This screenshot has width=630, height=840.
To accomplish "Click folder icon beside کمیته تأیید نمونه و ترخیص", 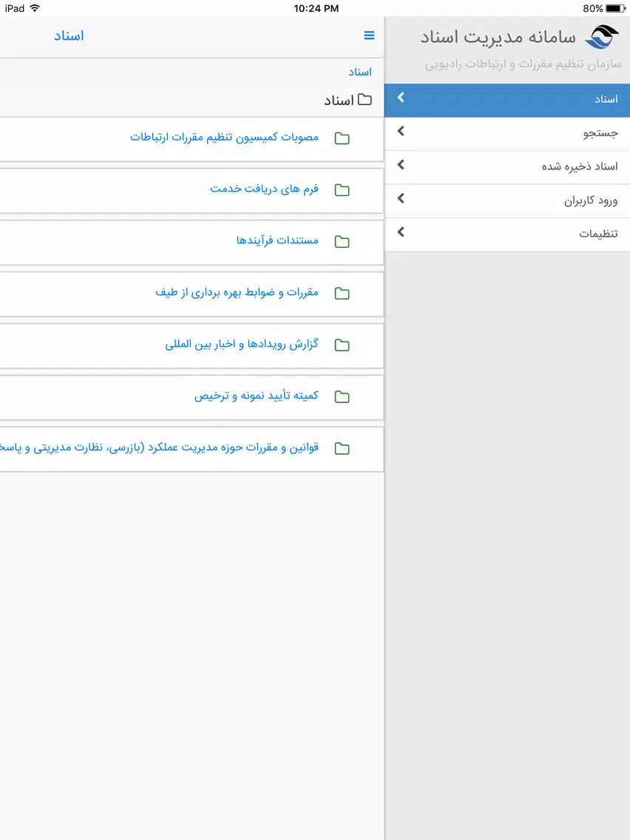I will click(342, 396).
